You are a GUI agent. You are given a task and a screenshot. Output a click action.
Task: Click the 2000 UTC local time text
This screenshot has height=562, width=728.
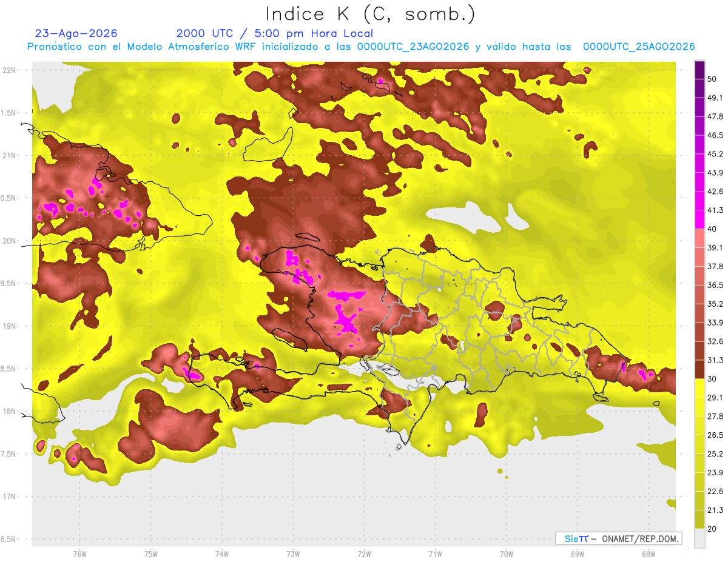pos(275,33)
